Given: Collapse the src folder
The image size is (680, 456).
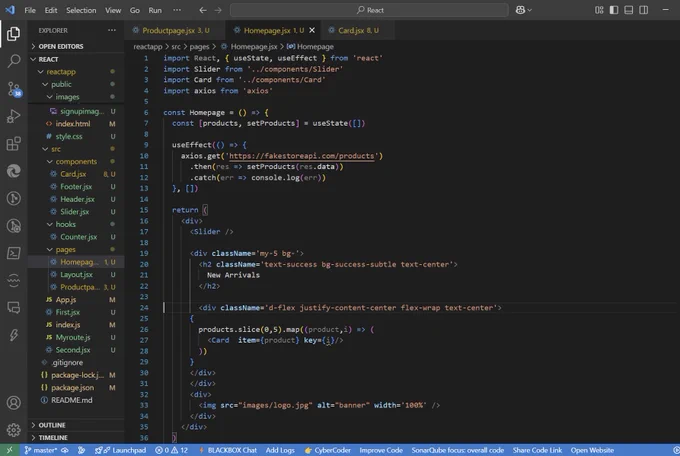Looking at the screenshot, I should tap(56, 149).
